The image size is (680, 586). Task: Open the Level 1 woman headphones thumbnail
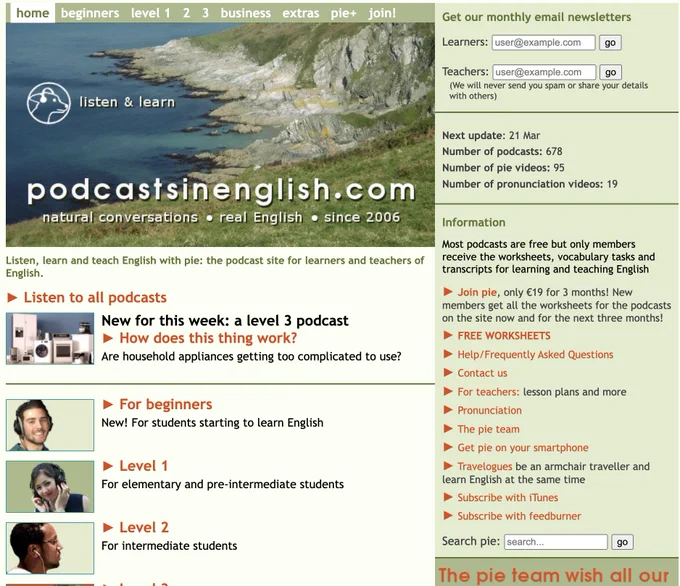(x=50, y=486)
